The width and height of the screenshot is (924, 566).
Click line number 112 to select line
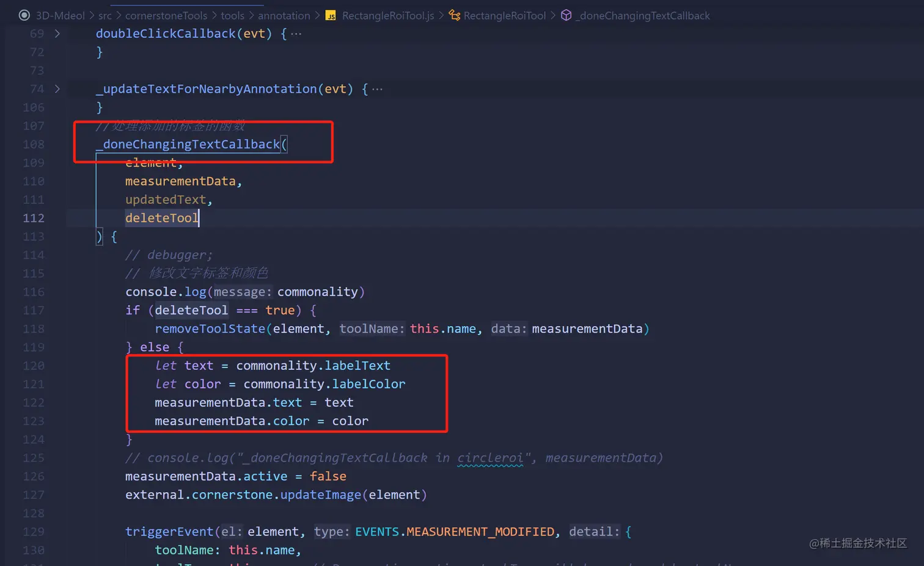(x=33, y=218)
